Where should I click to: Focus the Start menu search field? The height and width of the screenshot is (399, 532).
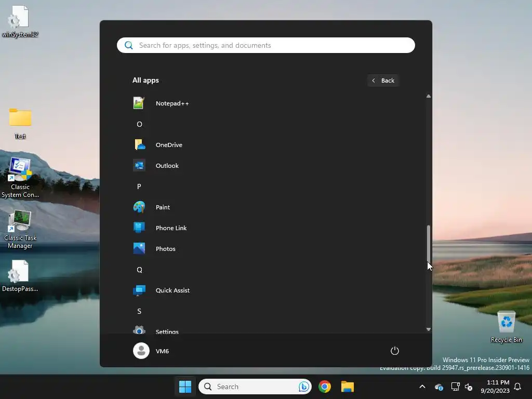pyautogui.click(x=266, y=45)
